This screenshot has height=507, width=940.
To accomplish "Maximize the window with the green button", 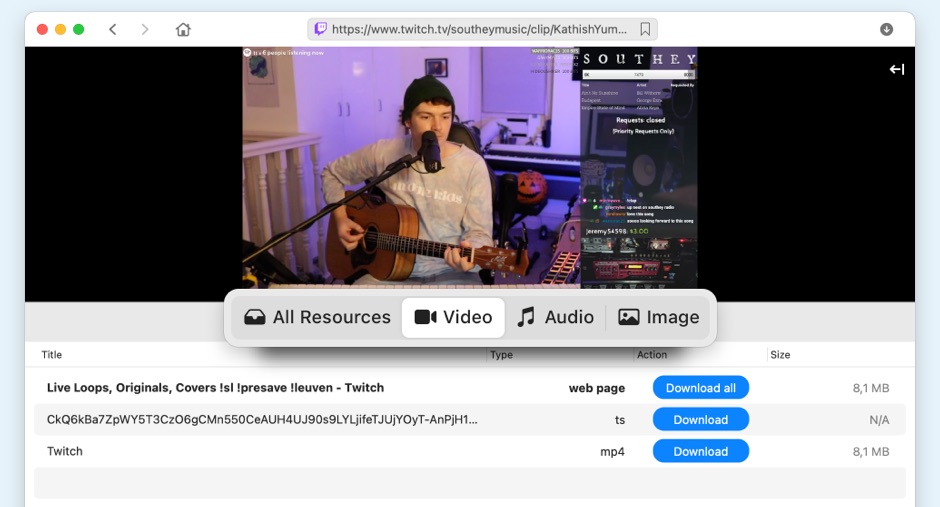I will click(x=79, y=29).
